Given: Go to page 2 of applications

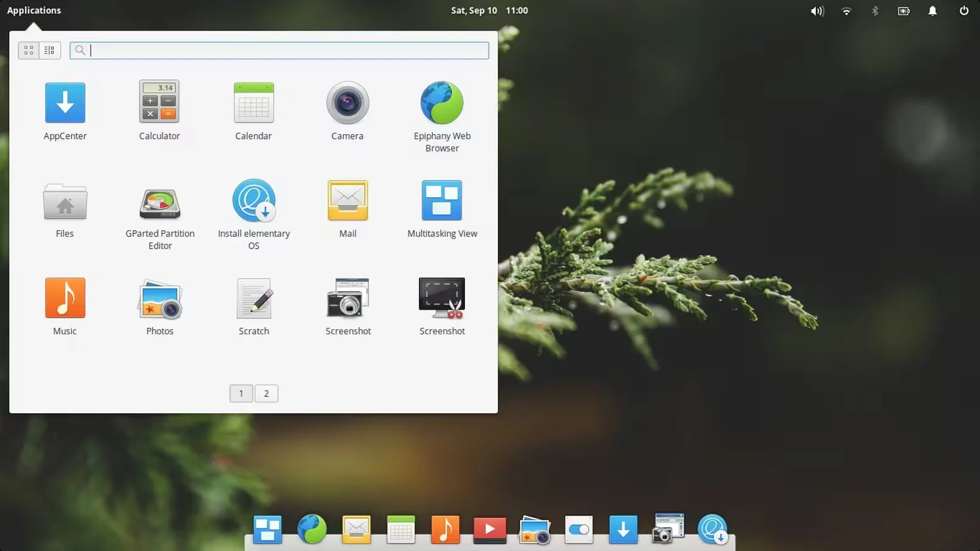Looking at the screenshot, I should click(x=266, y=394).
